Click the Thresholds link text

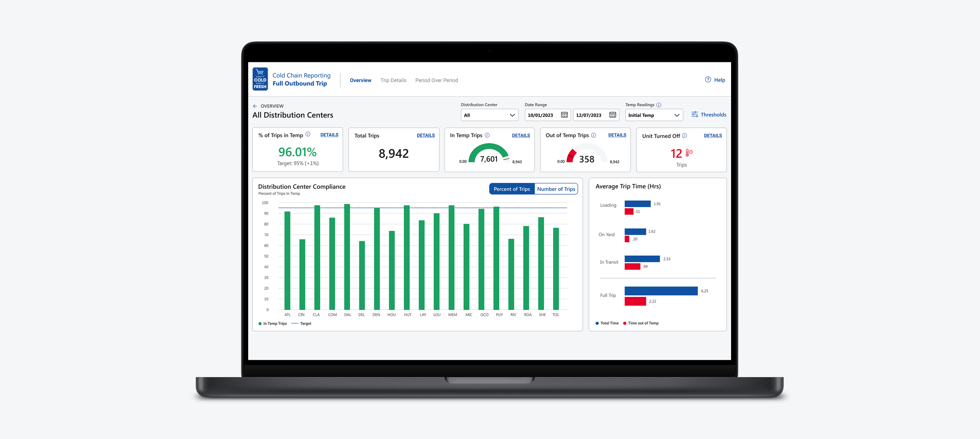[x=713, y=115]
